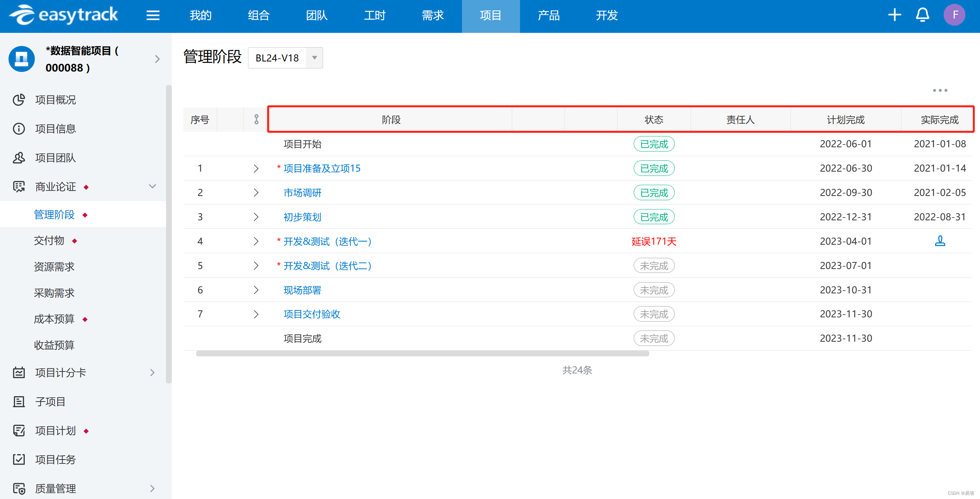Click 延误171天 status text

click(654, 241)
